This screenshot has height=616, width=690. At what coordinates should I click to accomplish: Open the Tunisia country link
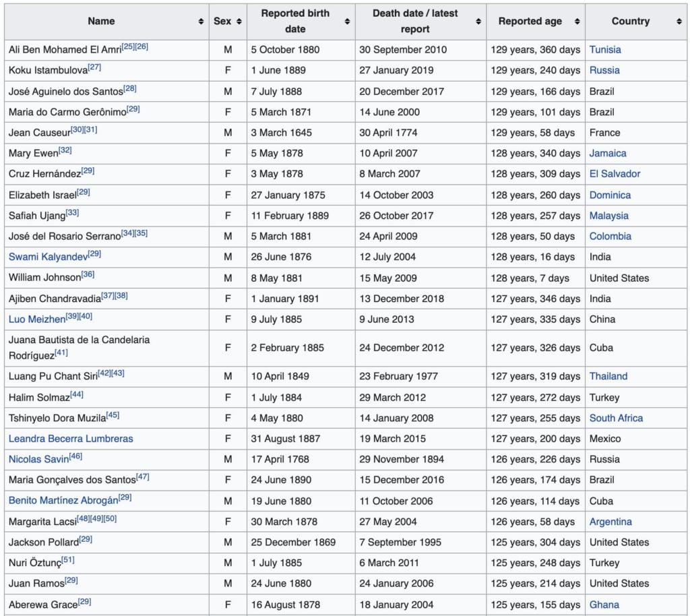[604, 50]
